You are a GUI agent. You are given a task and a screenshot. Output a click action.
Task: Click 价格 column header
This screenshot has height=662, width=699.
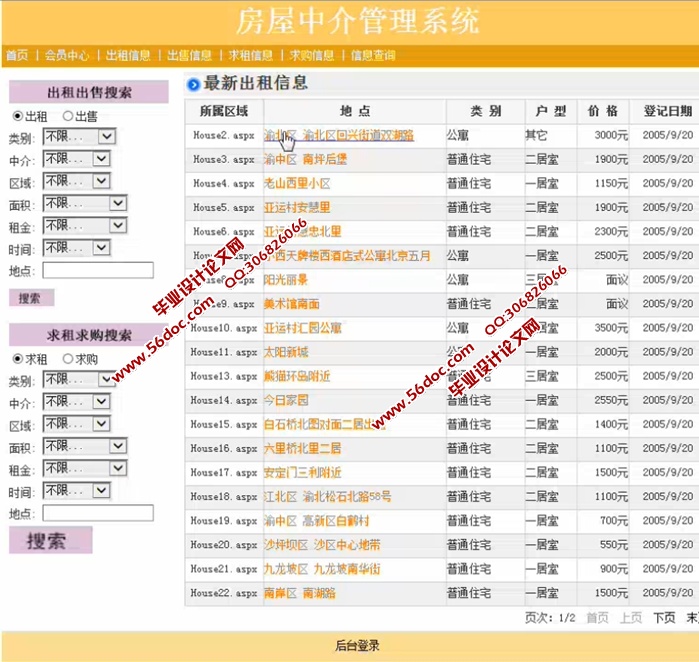(x=603, y=111)
